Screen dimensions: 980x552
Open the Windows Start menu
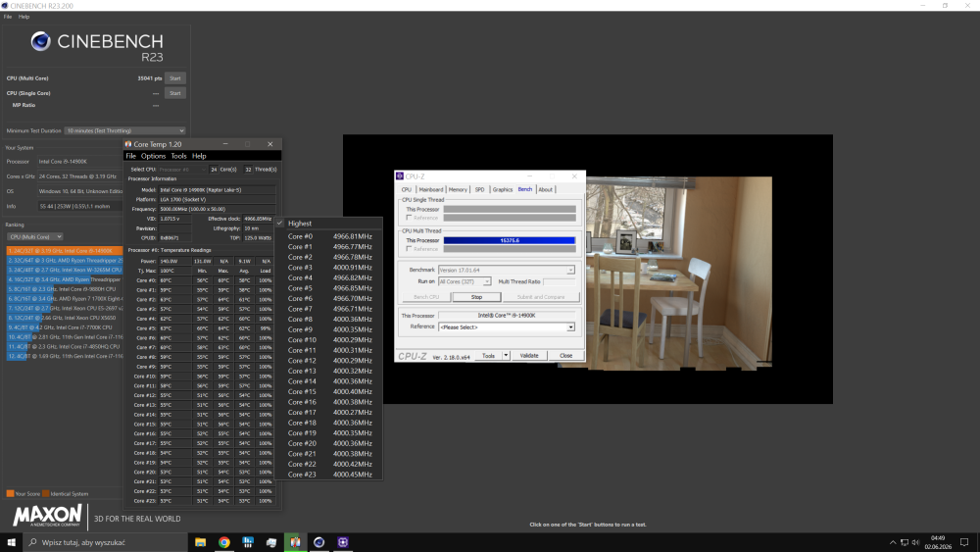tap(11, 542)
